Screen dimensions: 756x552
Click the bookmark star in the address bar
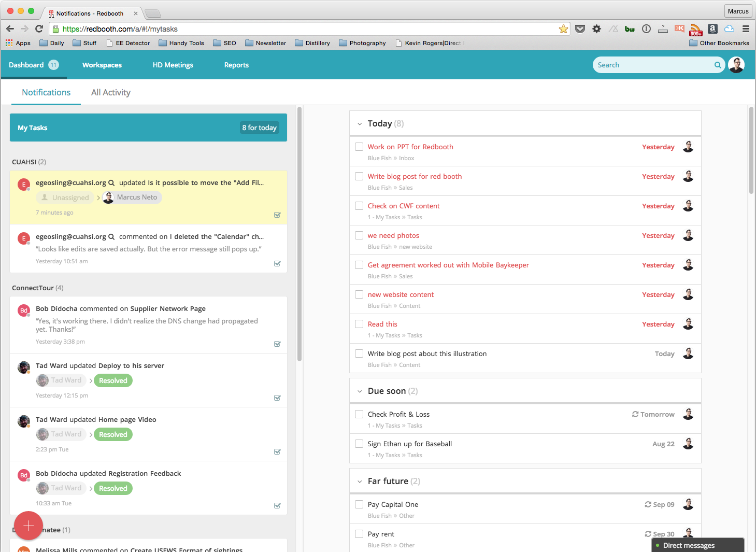[x=563, y=29]
